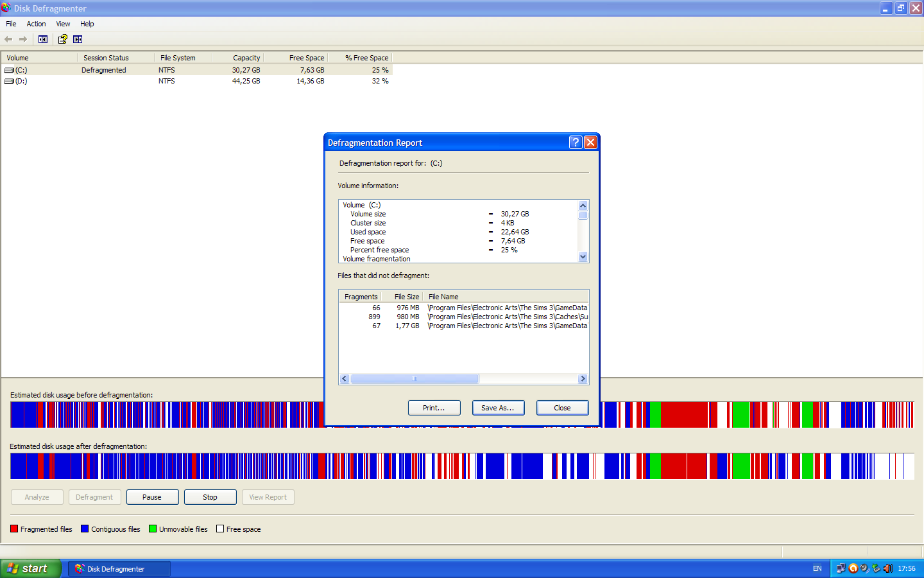This screenshot has height=578, width=924.
Task: Select the file row with 899 fragments
Action: tap(462, 317)
